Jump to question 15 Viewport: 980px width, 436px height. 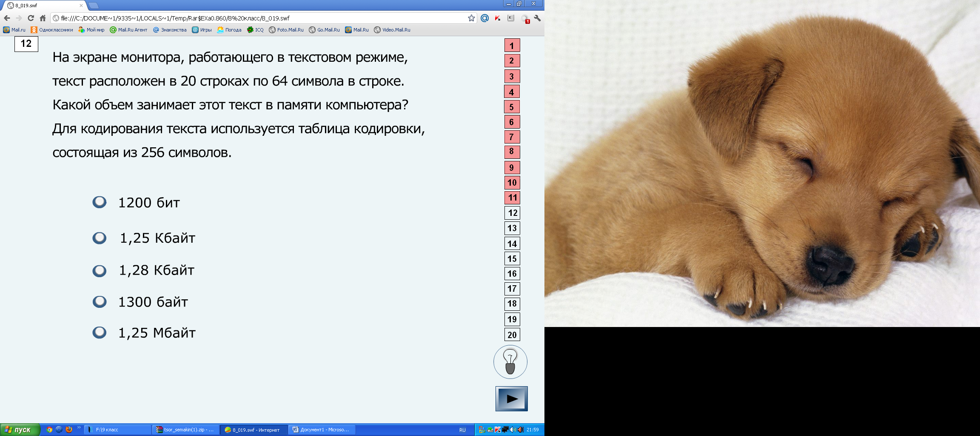(512, 259)
